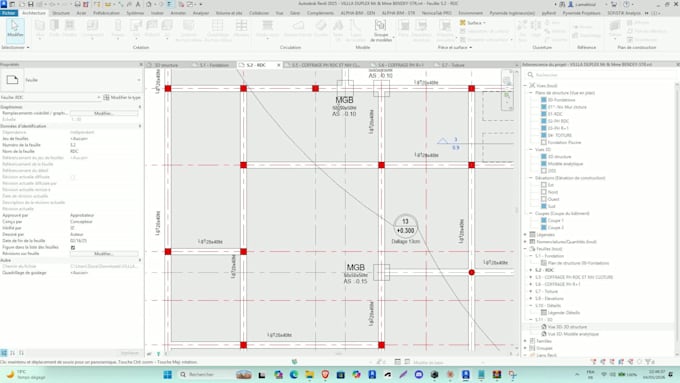680x383 pixels.
Task: Click the text 'A' icon in quick access toolbar
Action: coord(138,4)
